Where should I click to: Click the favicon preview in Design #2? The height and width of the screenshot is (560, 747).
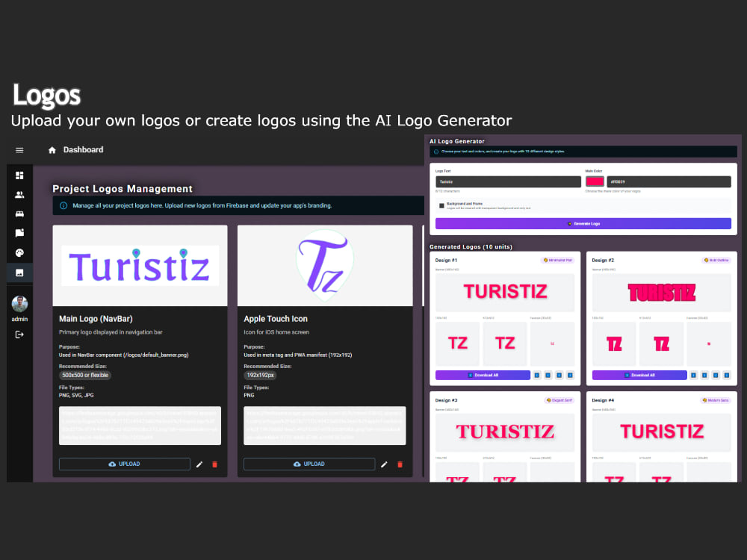coord(709,343)
